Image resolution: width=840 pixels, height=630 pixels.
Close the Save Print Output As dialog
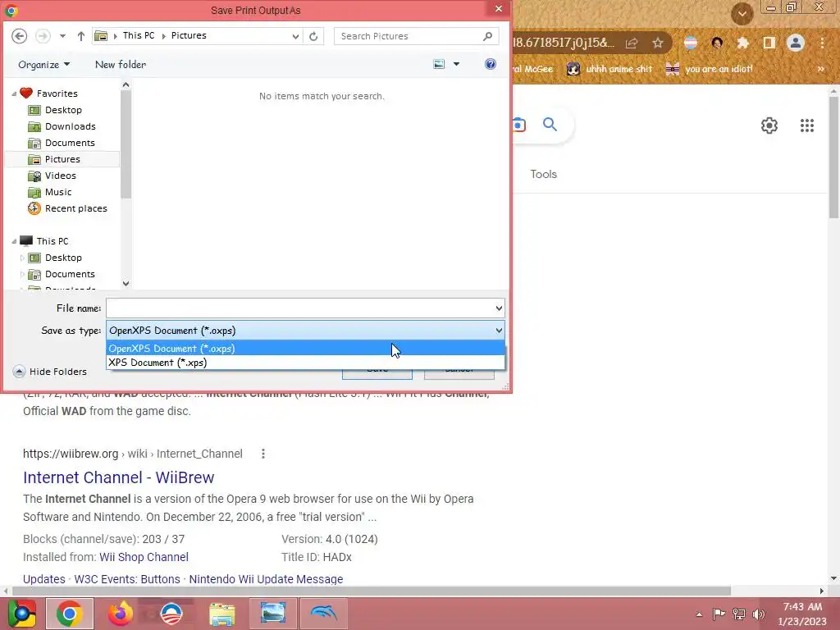coord(498,8)
